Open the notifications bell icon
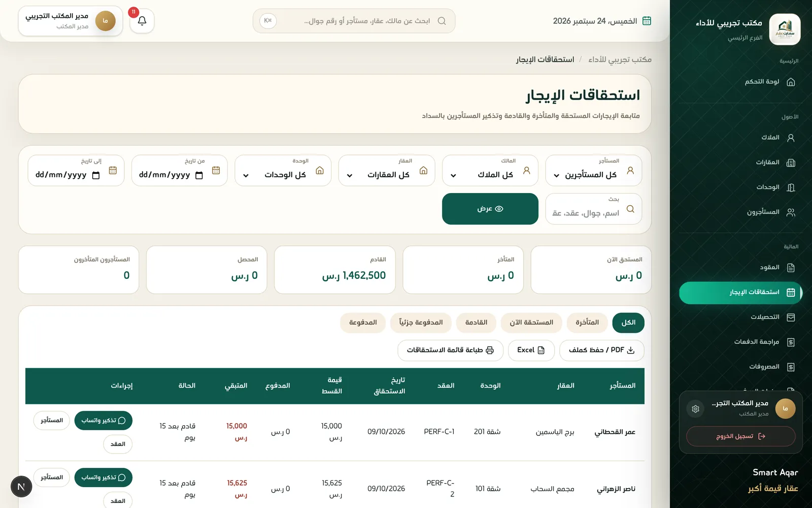 pos(142,21)
